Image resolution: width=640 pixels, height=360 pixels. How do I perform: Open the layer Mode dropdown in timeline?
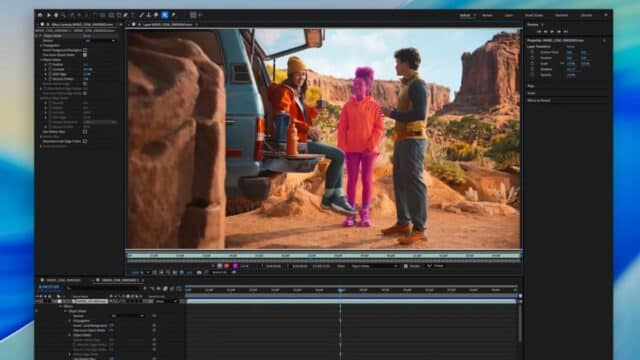coord(167,301)
